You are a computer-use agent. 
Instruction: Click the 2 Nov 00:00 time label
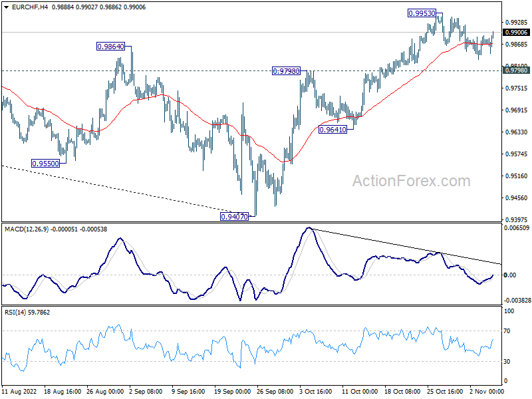point(486,391)
